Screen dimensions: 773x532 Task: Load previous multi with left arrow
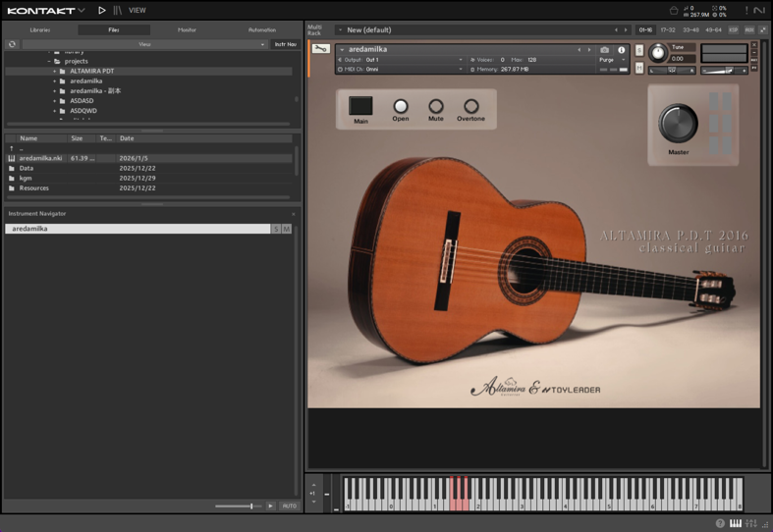pyautogui.click(x=616, y=30)
